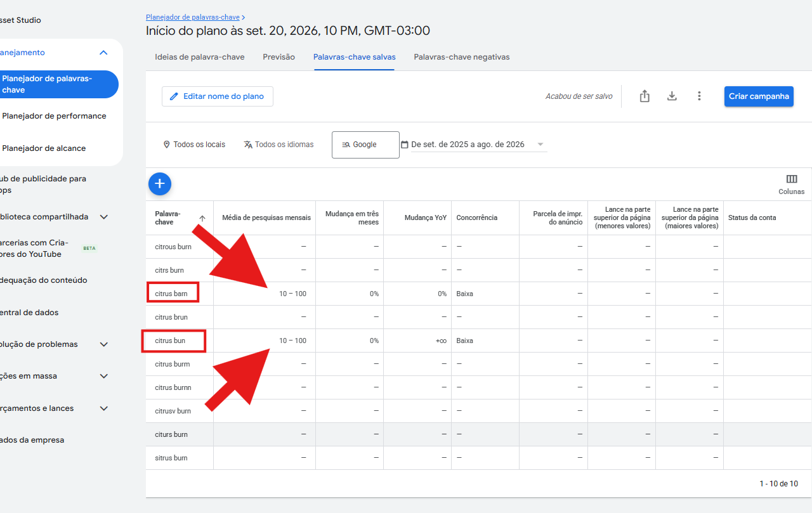Viewport: 812px width, 513px height.
Task: Open Hub de publicidade para apps
Action: tap(43, 185)
